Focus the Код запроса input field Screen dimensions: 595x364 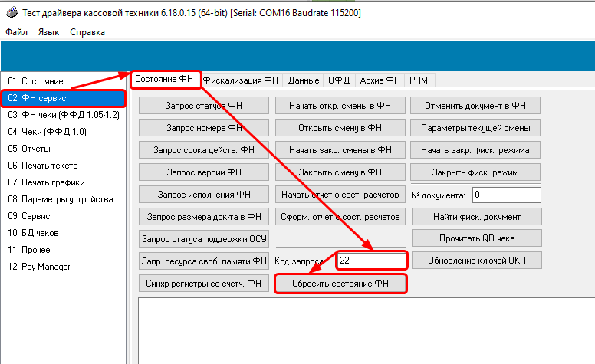coord(371,261)
